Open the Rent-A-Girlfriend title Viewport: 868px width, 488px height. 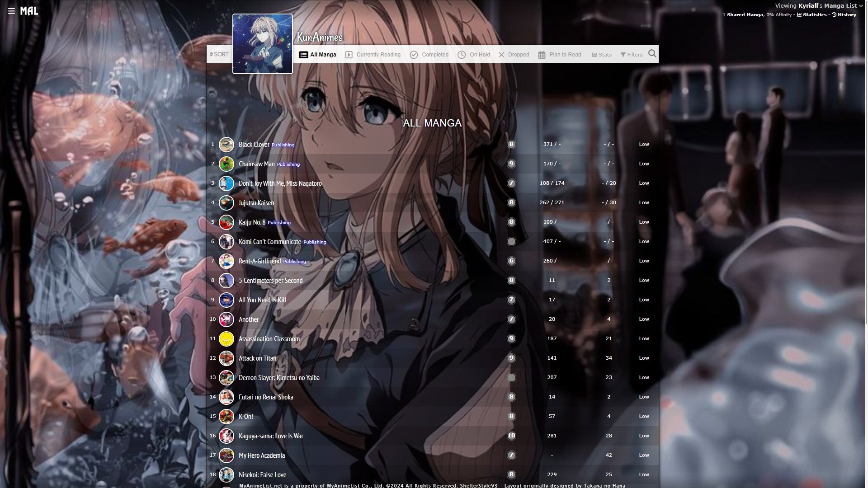[260, 261]
